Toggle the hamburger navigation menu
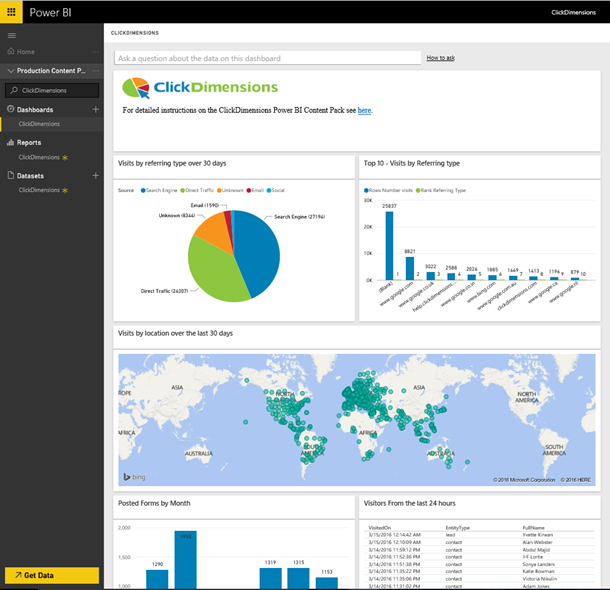Screen dimensions: 610x590 (x=12, y=35)
